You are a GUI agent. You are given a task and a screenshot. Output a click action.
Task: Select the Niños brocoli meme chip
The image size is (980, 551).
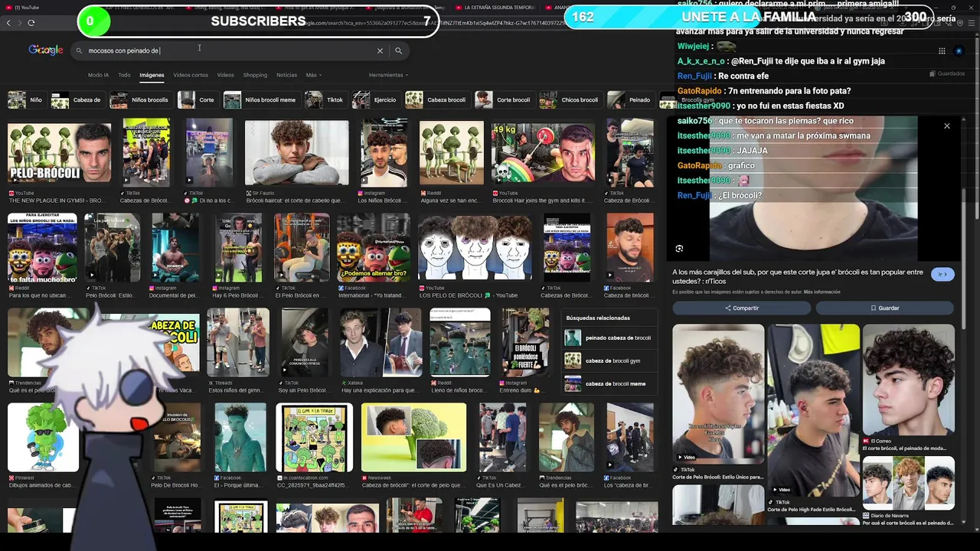pos(260,100)
